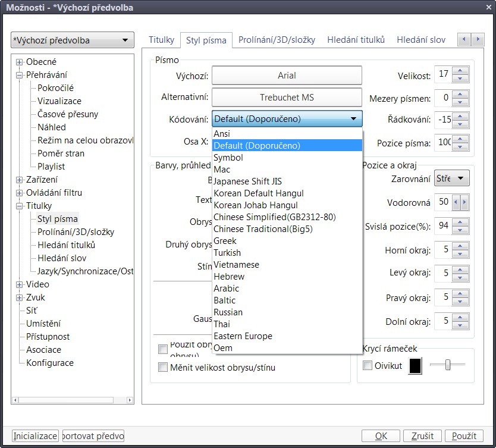Expand the Obecné tree node
Image resolution: width=496 pixels, height=448 pixels.
point(20,62)
